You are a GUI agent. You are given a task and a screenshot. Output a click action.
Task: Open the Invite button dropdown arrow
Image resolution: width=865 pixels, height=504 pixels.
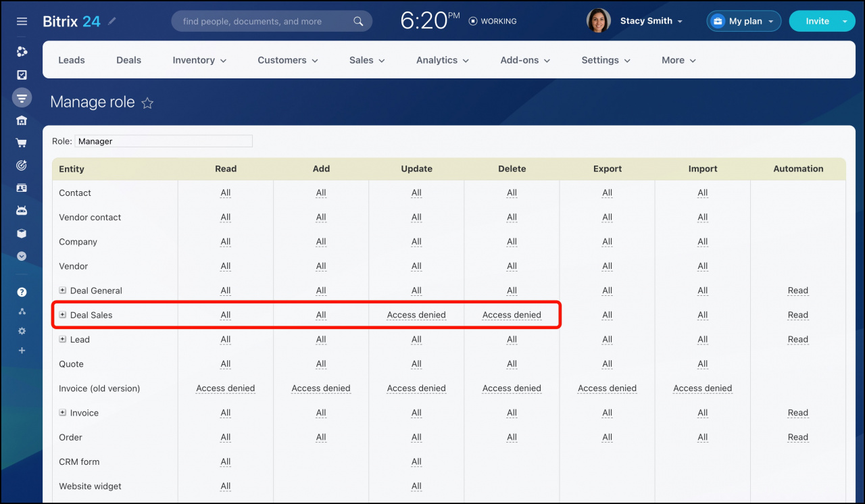pos(845,22)
